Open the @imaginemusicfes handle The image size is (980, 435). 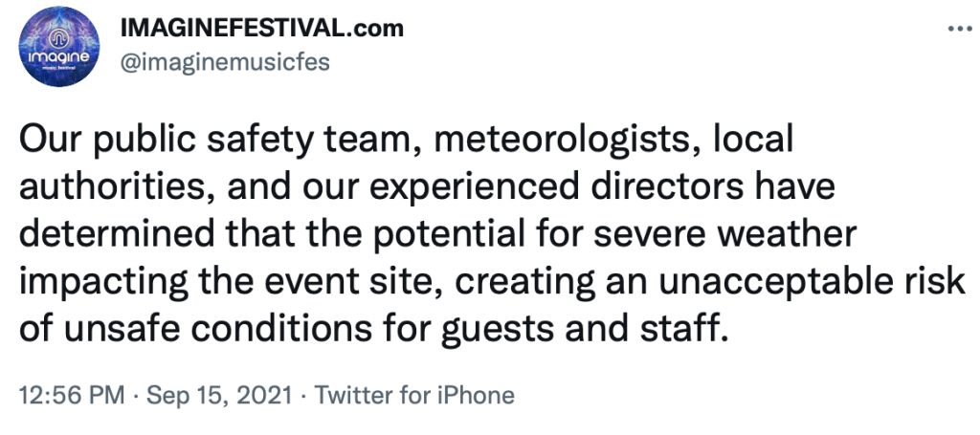click(x=224, y=62)
